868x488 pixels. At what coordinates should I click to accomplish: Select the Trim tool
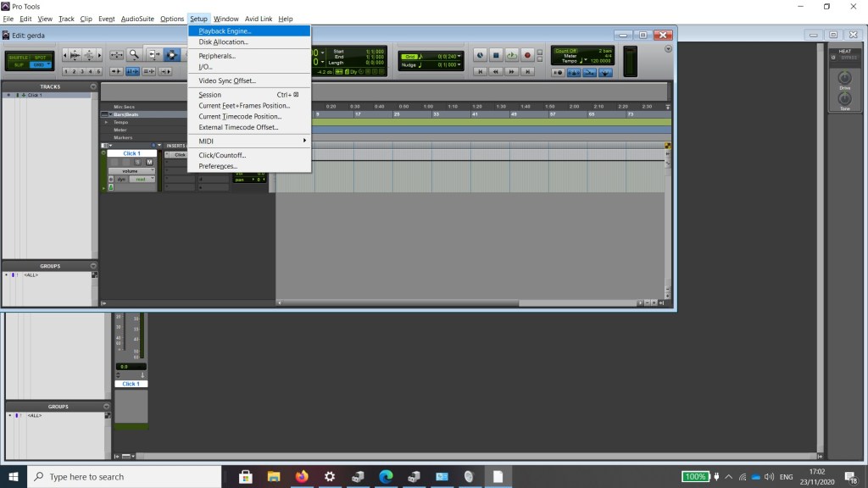[153, 55]
